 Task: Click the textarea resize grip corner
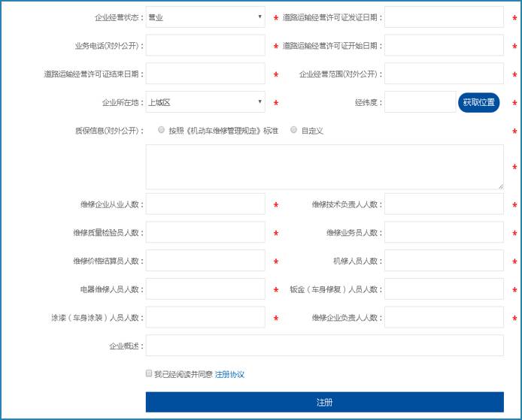[501, 186]
